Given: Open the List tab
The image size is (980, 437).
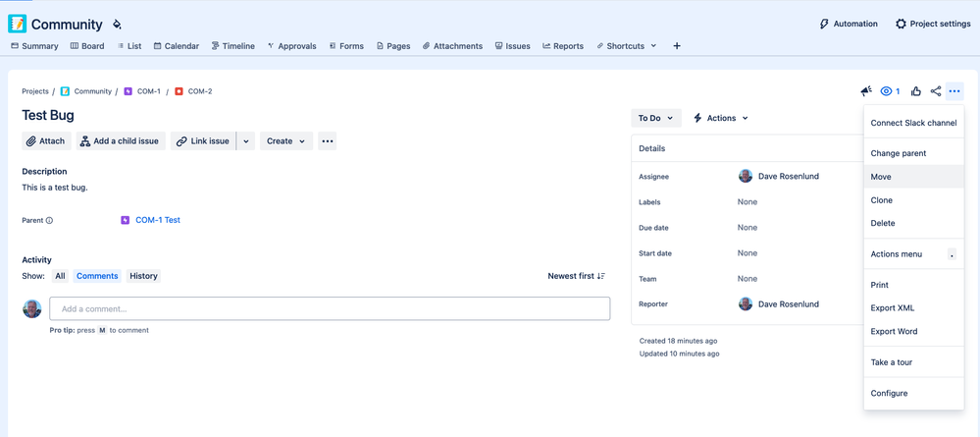Looking at the screenshot, I should (x=129, y=46).
